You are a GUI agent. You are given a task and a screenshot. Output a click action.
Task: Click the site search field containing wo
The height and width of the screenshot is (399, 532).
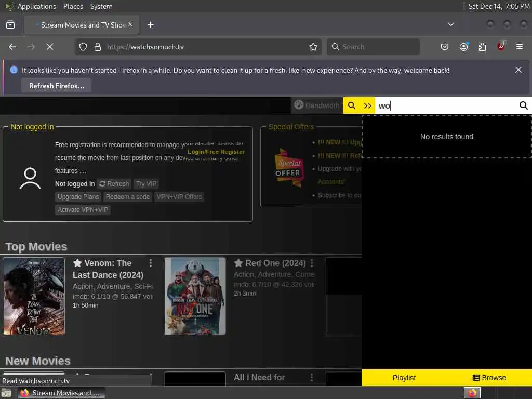[x=446, y=105]
